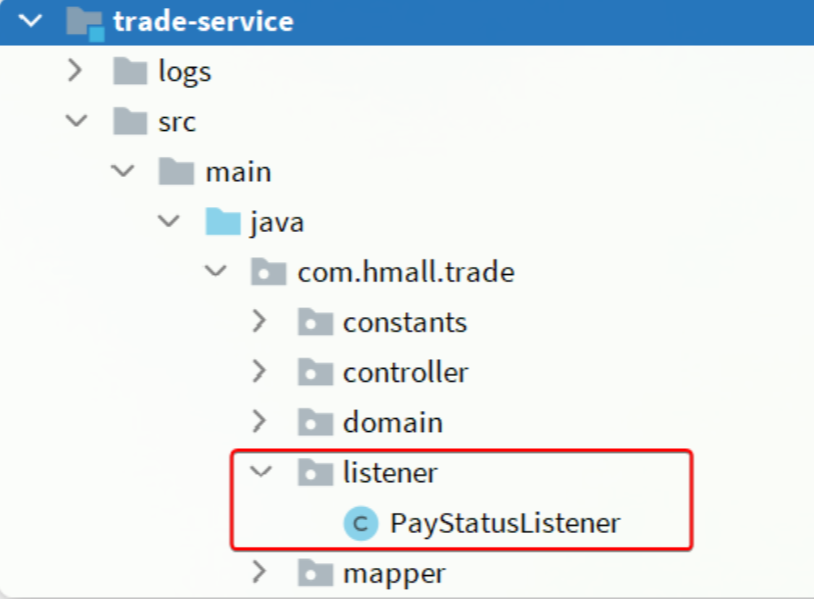Collapse the src folder
The image size is (814, 599).
click(x=77, y=121)
